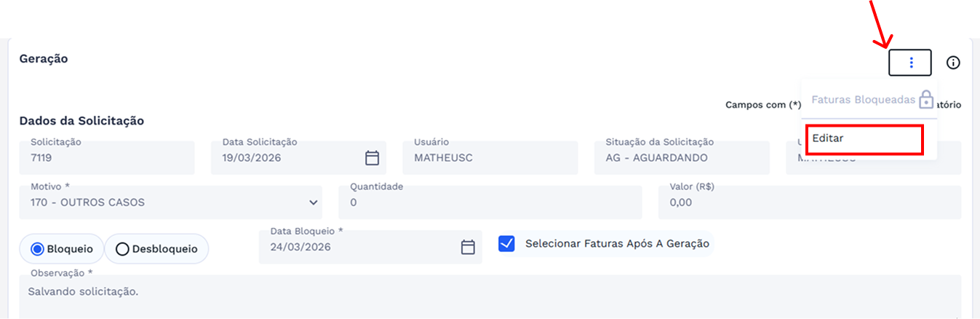The image size is (980, 319).
Task: Focus the Valor (R$) input field
Action: [809, 202]
